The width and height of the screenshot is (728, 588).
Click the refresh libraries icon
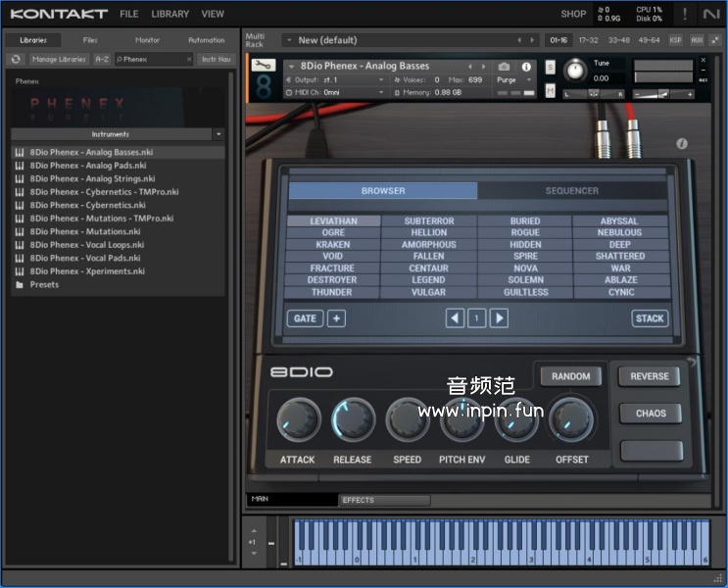coord(16,59)
